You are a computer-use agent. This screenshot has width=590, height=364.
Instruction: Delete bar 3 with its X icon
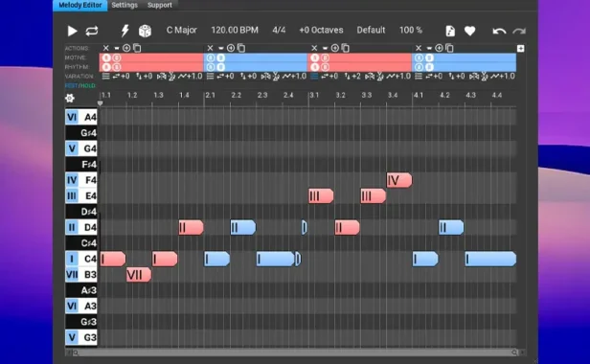tap(314, 48)
